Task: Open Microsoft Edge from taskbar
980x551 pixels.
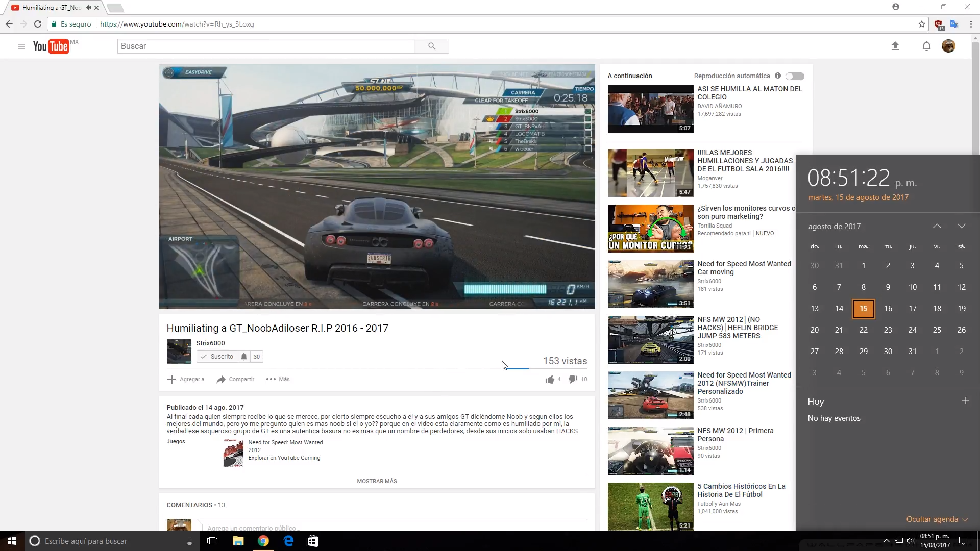Action: pos(288,541)
